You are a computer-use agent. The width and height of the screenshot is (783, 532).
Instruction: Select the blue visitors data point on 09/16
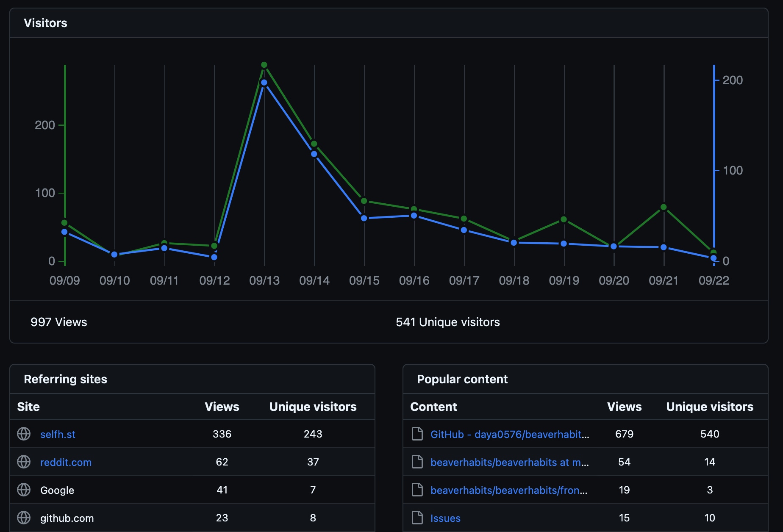click(x=414, y=216)
